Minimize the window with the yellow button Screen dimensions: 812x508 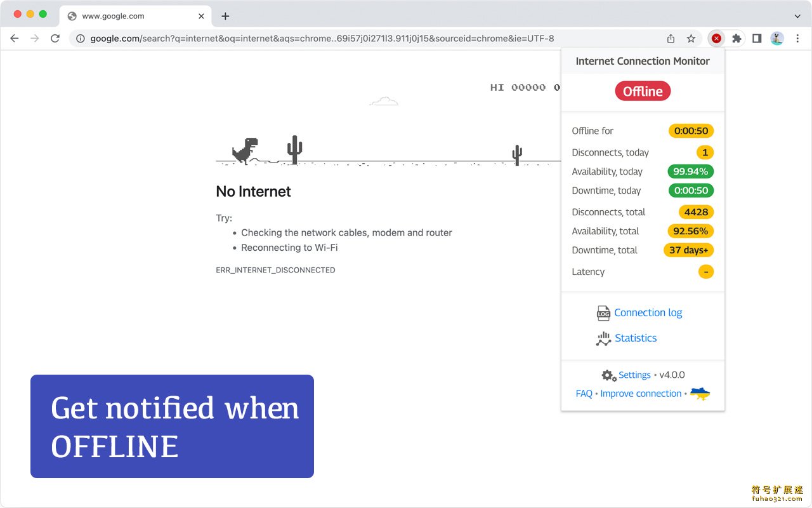[30, 14]
